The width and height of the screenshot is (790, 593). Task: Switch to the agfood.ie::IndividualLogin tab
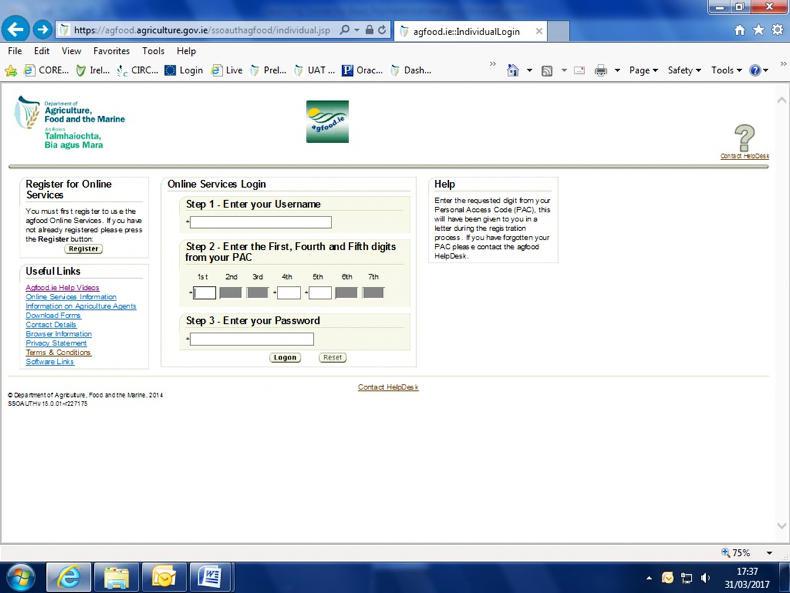(x=470, y=31)
